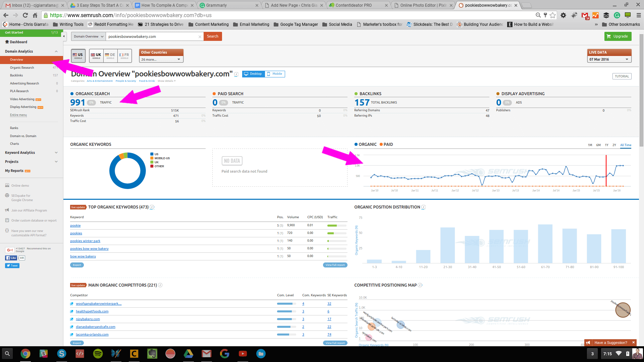This screenshot has width=644, height=362.
Task: Click MOBILE-US orange legend swatch
Action: (152, 158)
